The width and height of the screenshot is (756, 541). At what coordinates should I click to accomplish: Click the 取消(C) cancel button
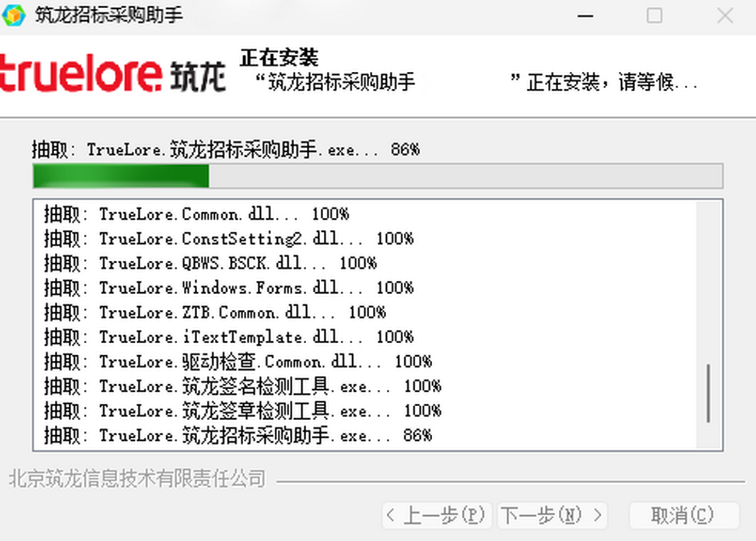click(684, 516)
